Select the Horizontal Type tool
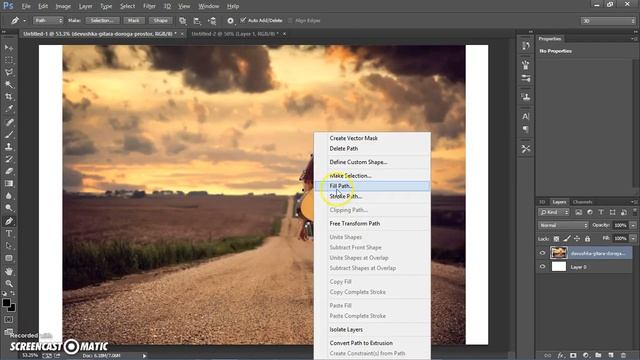This screenshot has width=640, height=360. pos(9,234)
